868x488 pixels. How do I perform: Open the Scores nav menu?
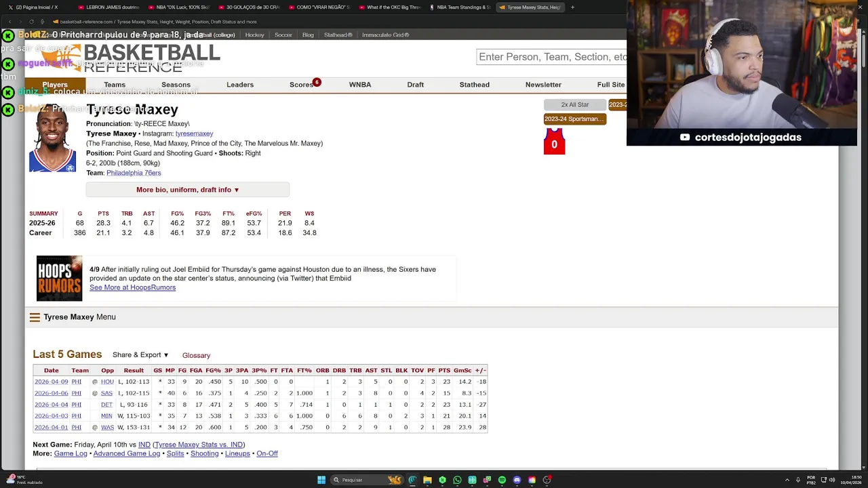click(301, 85)
